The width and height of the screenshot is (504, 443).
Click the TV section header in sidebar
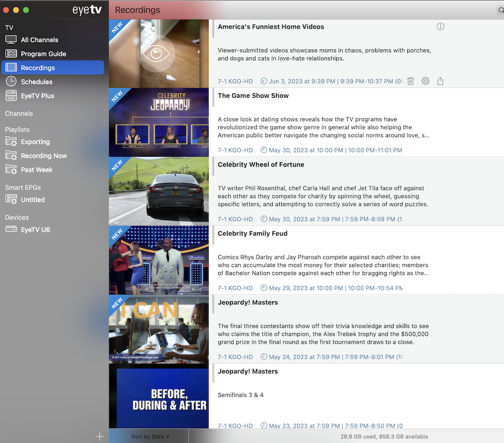coord(9,28)
